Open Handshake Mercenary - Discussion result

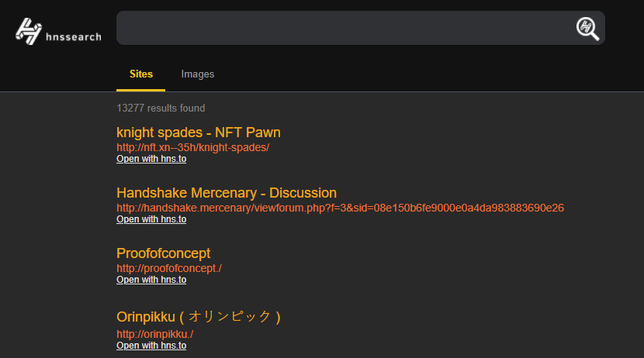(227, 193)
